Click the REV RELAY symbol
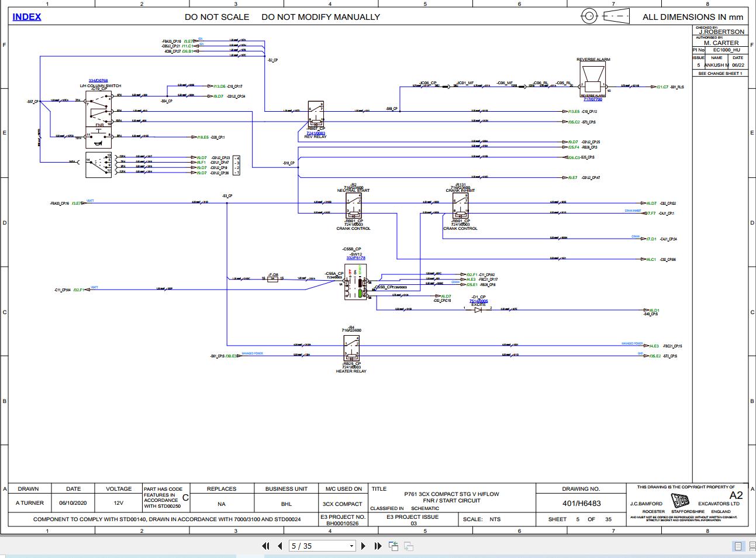The width and height of the screenshot is (756, 558). click(316, 113)
